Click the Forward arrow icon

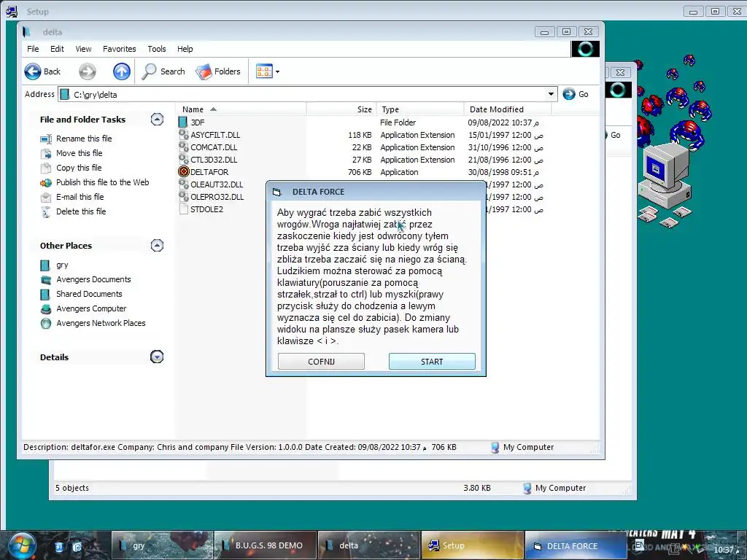point(88,71)
